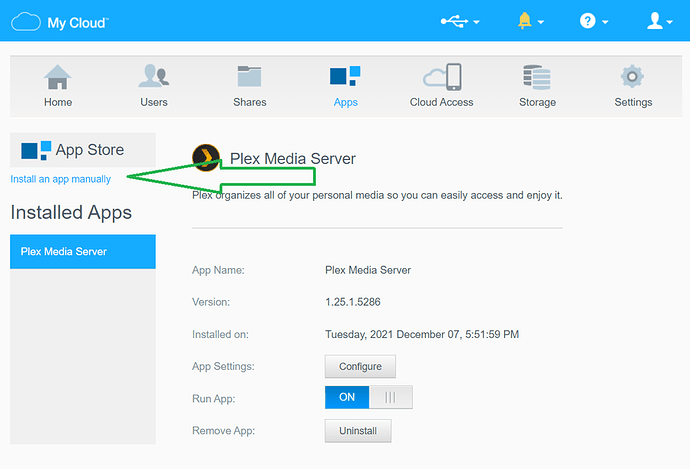This screenshot has height=469, width=690.
Task: Open the user profile icon
Action: point(655,21)
